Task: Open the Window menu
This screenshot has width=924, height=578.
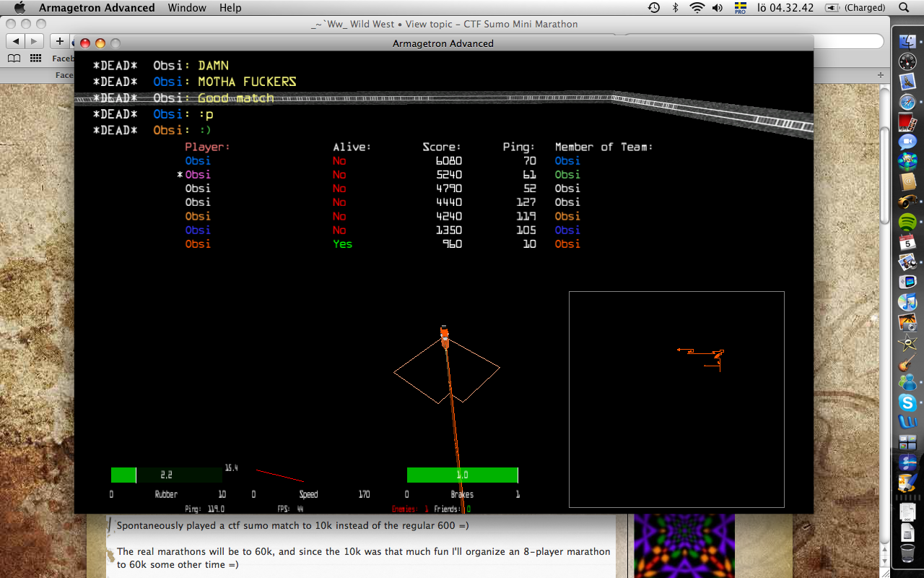Action: 187,8
